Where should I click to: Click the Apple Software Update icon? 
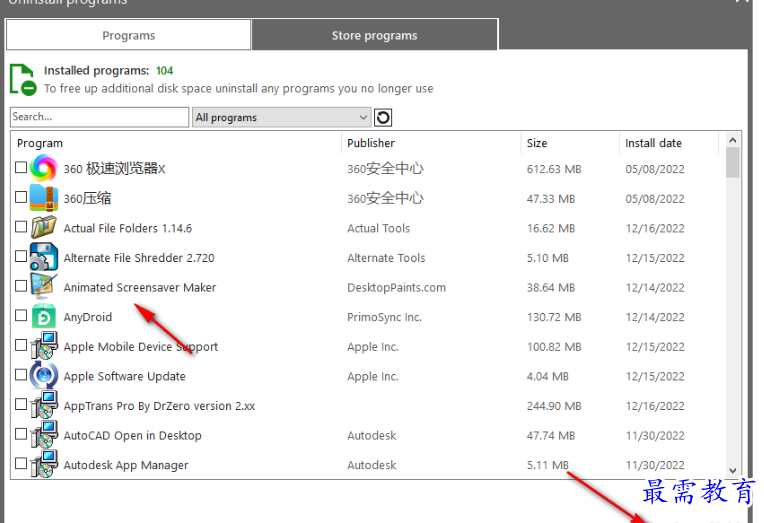click(43, 375)
